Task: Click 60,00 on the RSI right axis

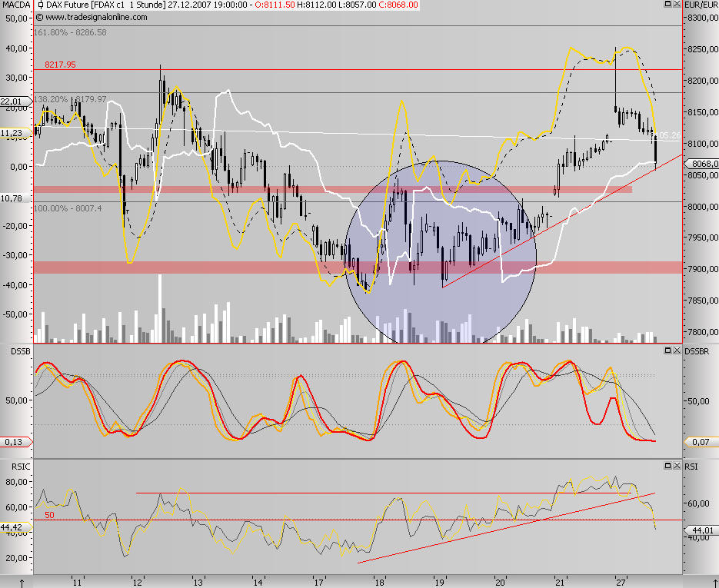Action: pos(699,503)
